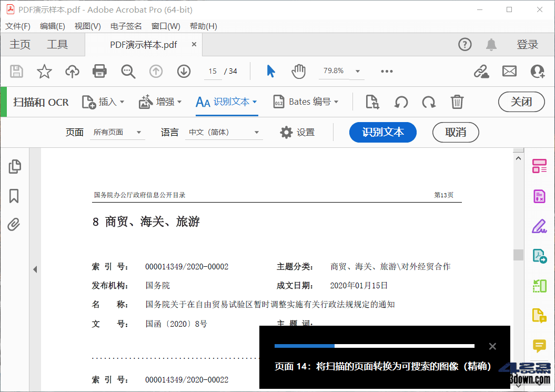
Task: Open the Fill & Sign tool
Action: point(539,225)
